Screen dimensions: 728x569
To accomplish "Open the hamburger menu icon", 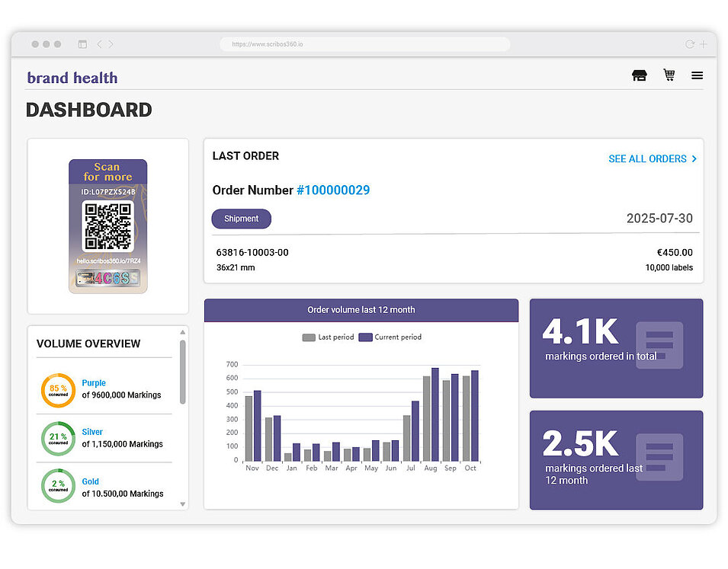I will point(697,75).
